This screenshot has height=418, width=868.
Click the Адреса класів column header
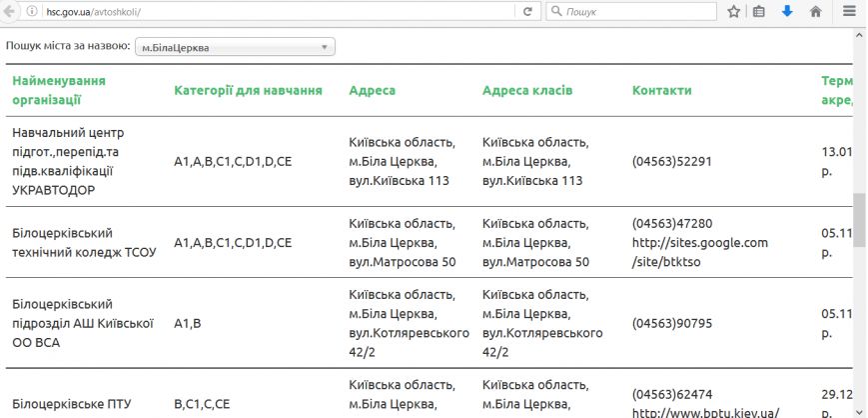[x=527, y=90]
